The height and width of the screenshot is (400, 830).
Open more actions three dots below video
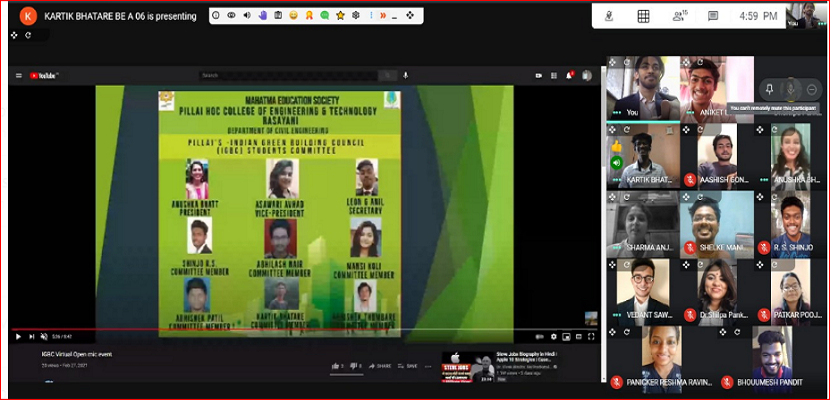tap(428, 366)
